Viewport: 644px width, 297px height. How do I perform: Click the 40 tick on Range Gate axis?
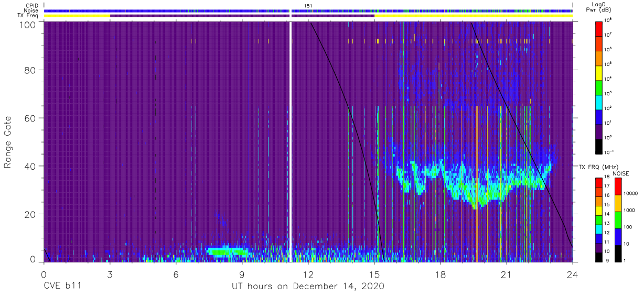[29, 166]
